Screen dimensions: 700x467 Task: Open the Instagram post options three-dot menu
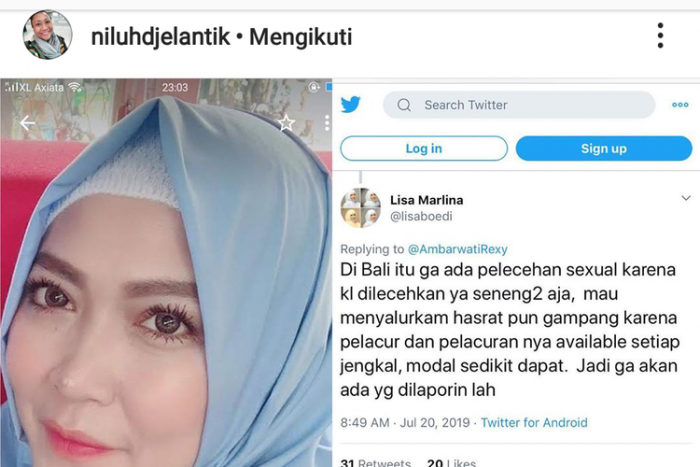pos(660,36)
